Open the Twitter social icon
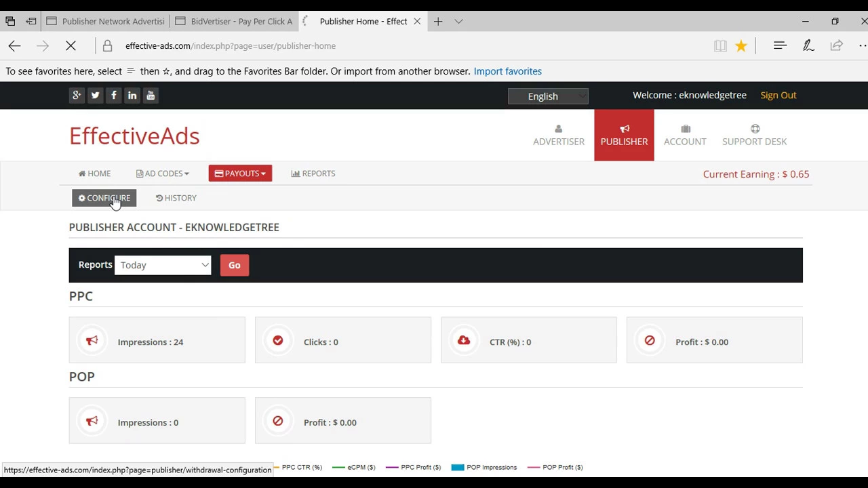This screenshot has height=488, width=868. point(95,96)
